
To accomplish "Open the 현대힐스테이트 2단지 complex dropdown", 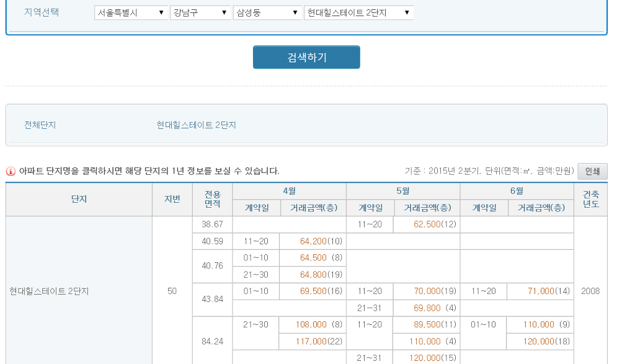I will click(359, 12).
